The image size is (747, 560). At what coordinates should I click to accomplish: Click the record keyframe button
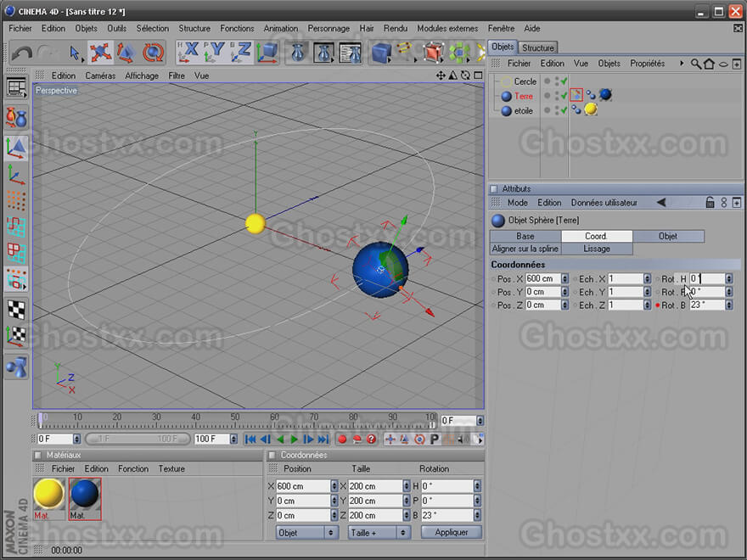click(x=342, y=439)
